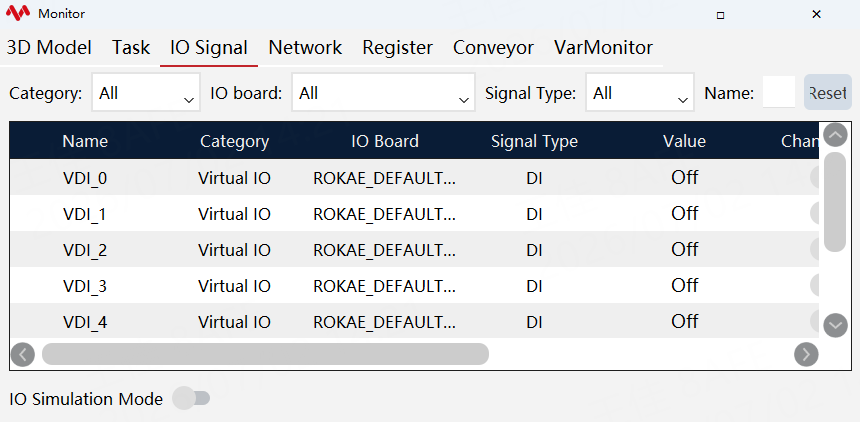This screenshot has width=860, height=422.
Task: Click the Monitor app logo icon
Action: 18,14
